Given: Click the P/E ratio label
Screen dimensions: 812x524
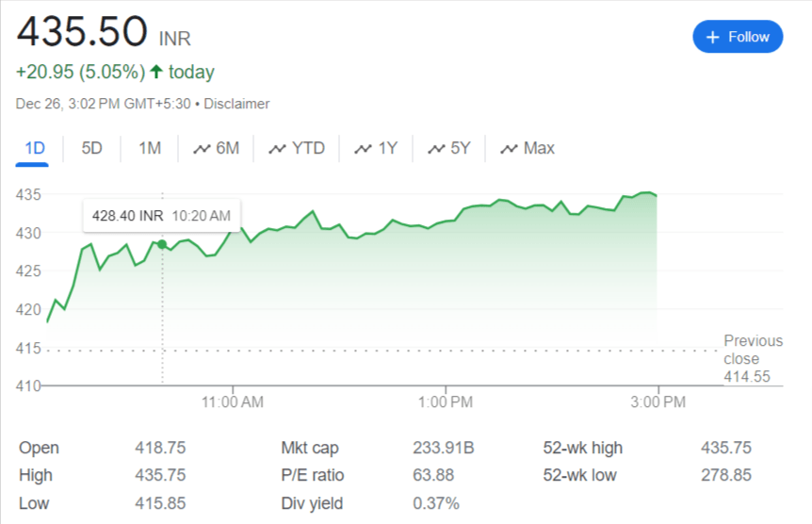Looking at the screenshot, I should tap(313, 475).
